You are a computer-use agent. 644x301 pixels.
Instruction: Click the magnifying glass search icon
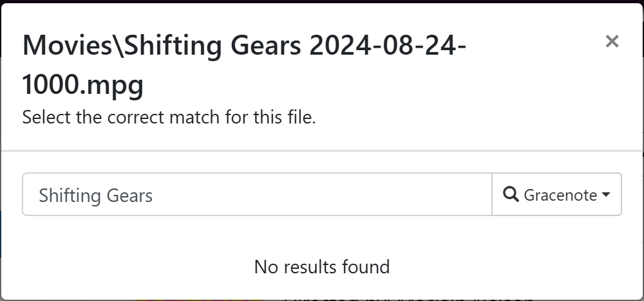511,194
